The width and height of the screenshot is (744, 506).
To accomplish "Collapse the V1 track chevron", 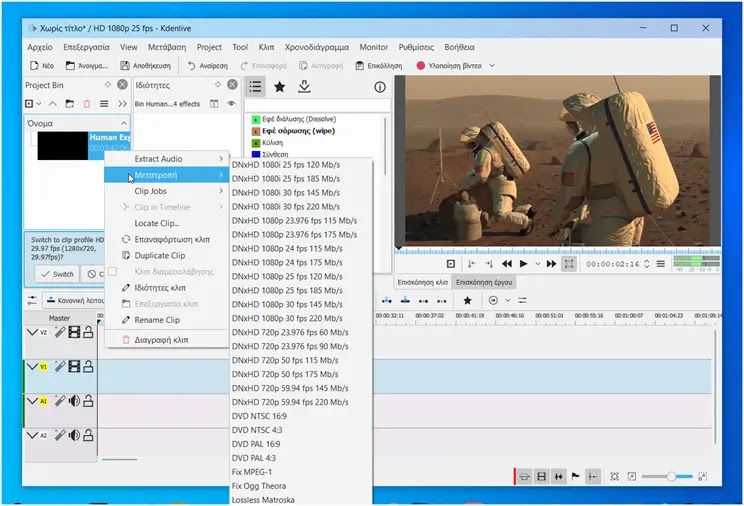I will (x=32, y=366).
